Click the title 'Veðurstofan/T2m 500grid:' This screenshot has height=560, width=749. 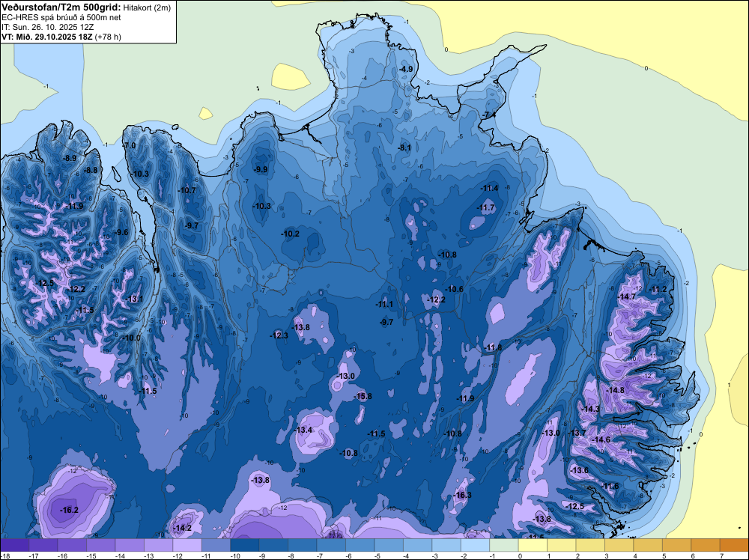point(61,7)
